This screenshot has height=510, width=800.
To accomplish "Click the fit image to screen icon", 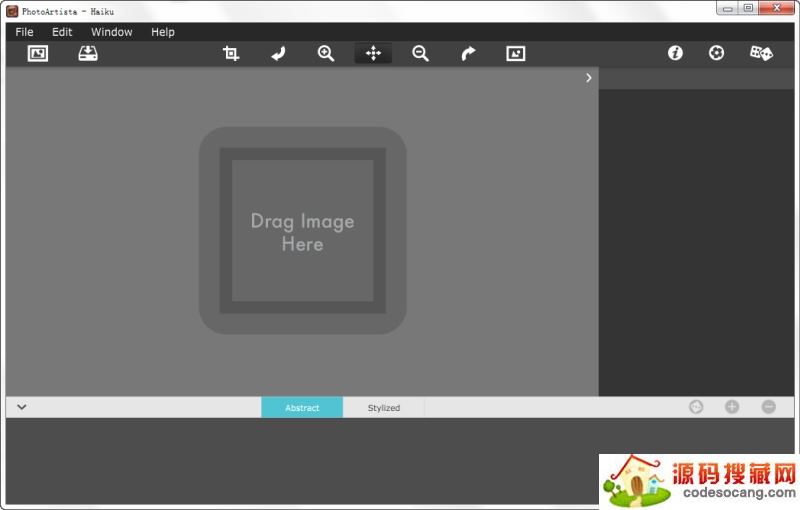I will (516, 54).
